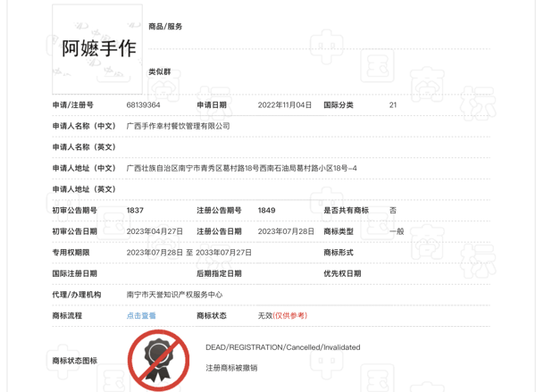
Task: Select the trademark status 无效(仅供参考)
Action: click(x=282, y=315)
